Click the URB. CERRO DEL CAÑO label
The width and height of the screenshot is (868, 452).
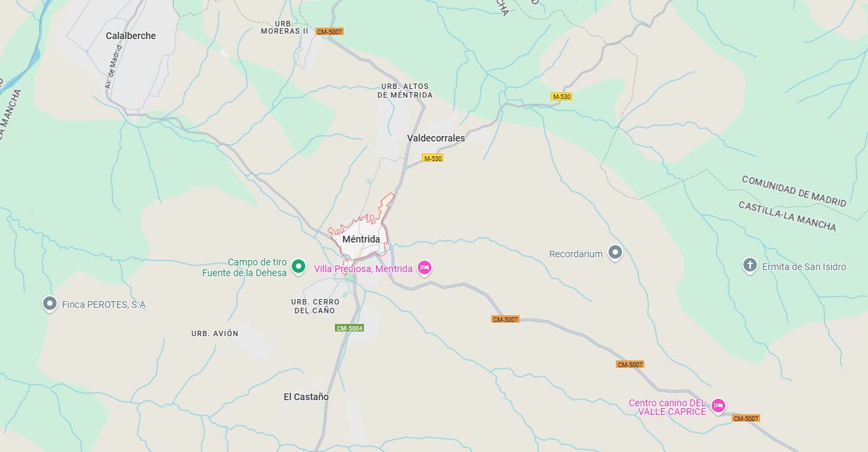pos(315,306)
